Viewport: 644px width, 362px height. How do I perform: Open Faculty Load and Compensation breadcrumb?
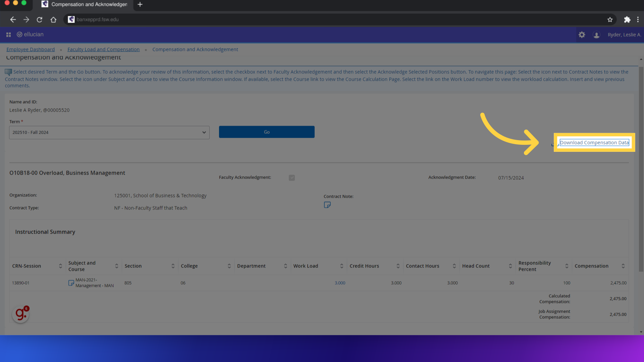(x=103, y=49)
